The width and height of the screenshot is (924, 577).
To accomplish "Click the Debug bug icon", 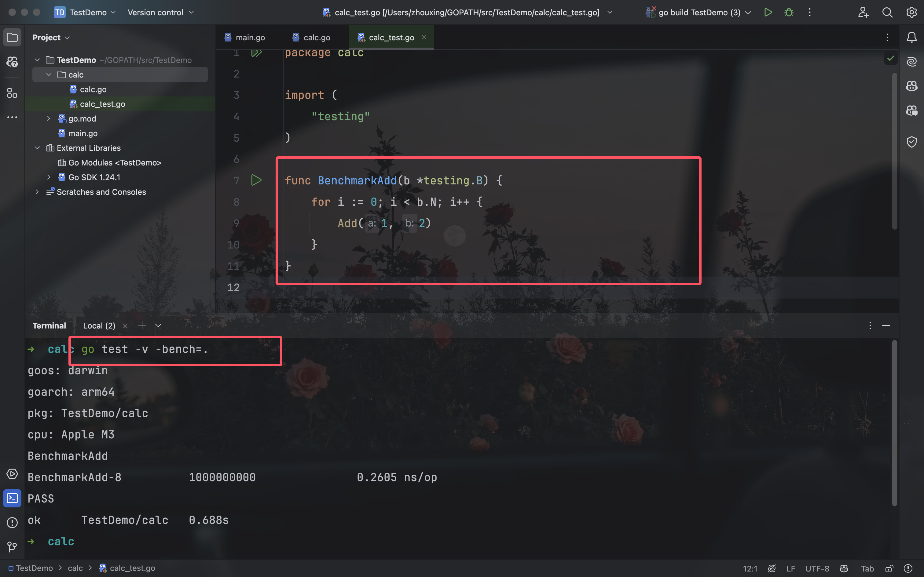I will click(789, 12).
